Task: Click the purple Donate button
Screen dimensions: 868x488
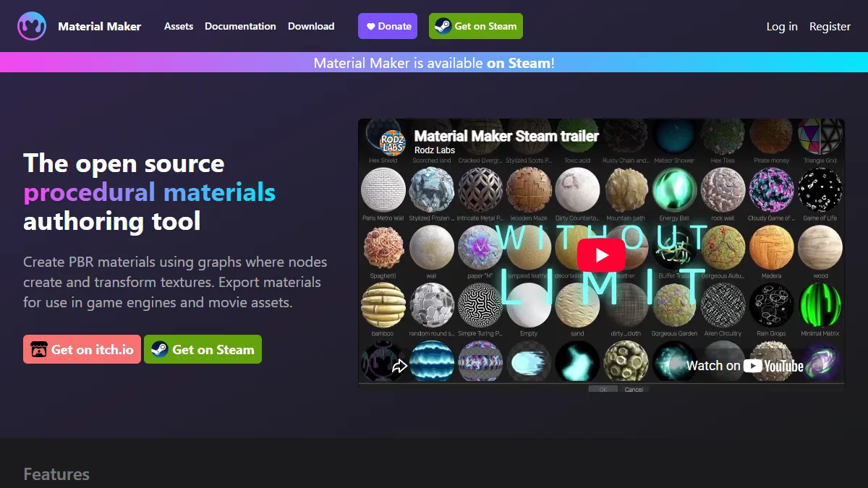Action: 388,26
